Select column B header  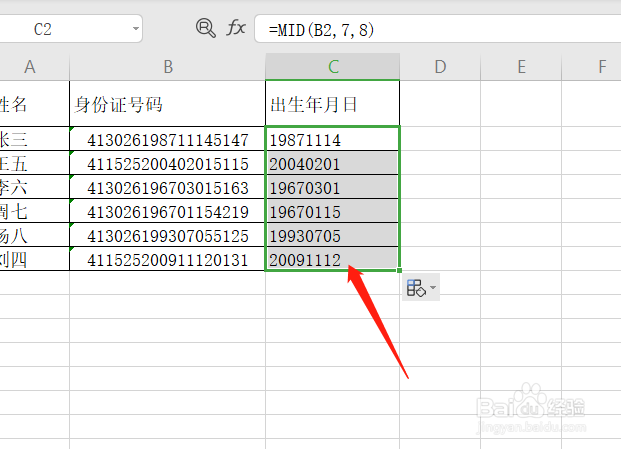168,67
